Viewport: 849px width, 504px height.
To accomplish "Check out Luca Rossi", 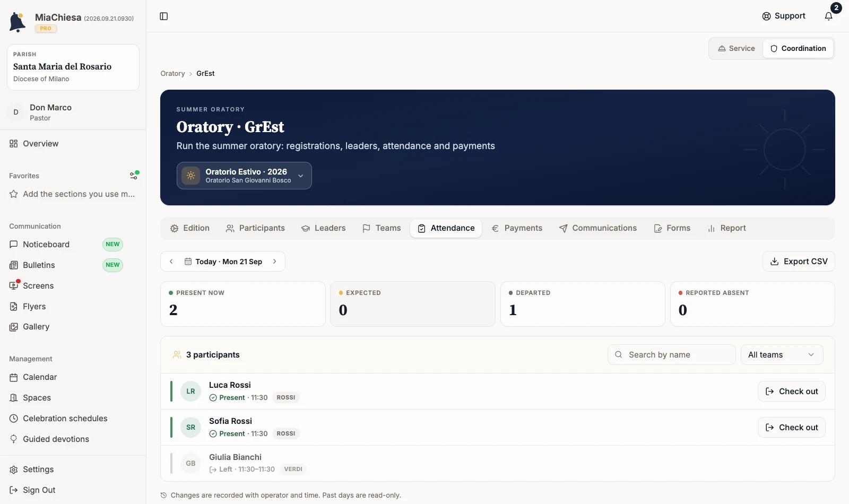I will [792, 392].
